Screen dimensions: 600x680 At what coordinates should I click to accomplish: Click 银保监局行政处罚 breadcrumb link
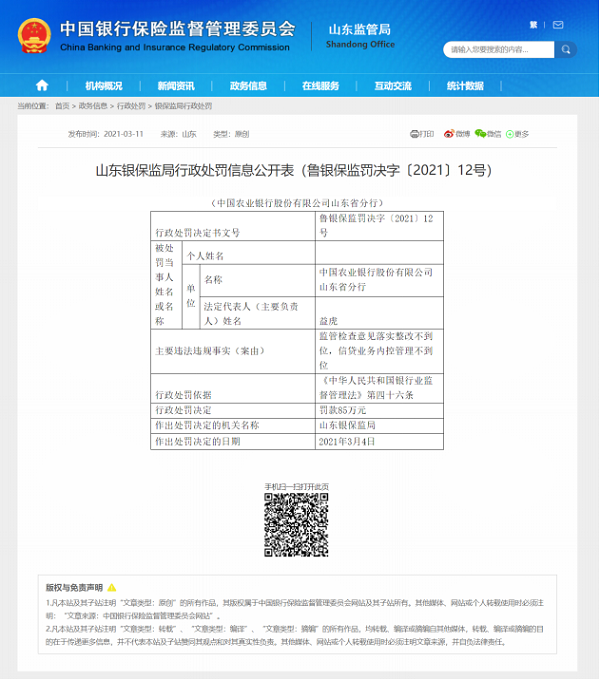click(x=183, y=106)
